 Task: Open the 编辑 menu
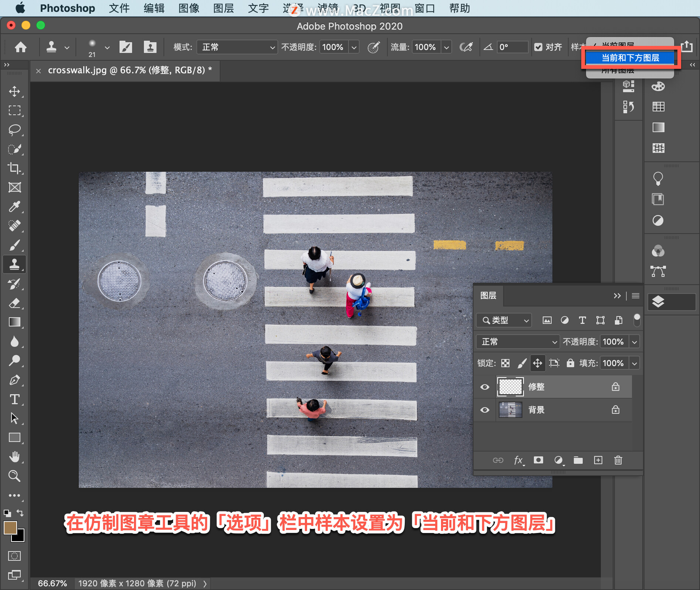click(154, 8)
